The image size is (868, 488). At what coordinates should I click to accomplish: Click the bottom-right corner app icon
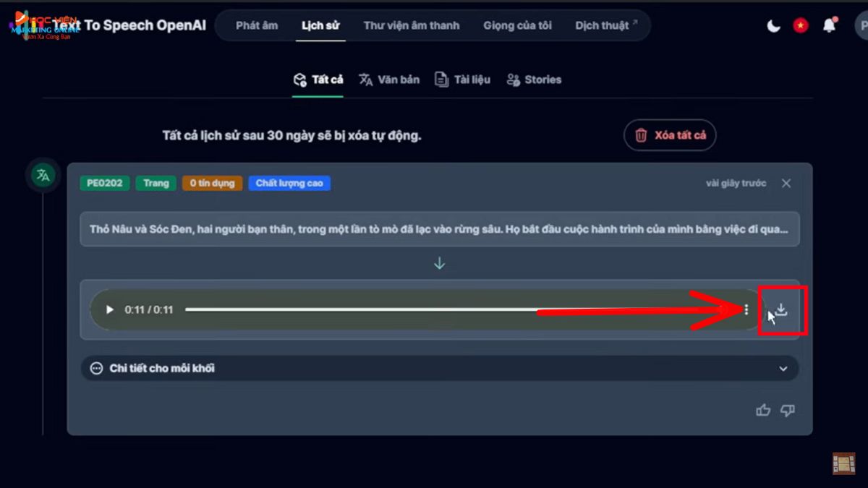843,463
